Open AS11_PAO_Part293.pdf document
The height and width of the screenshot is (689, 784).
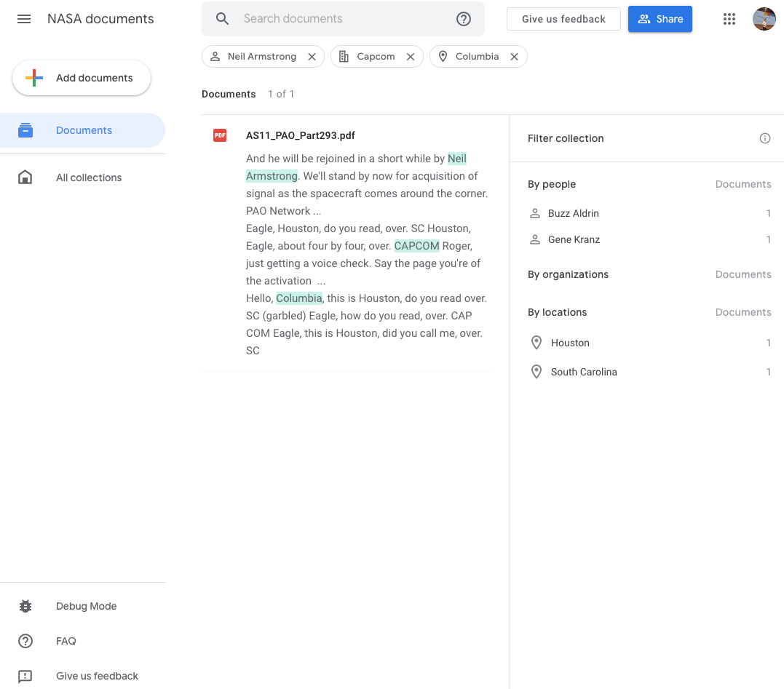[x=301, y=135]
